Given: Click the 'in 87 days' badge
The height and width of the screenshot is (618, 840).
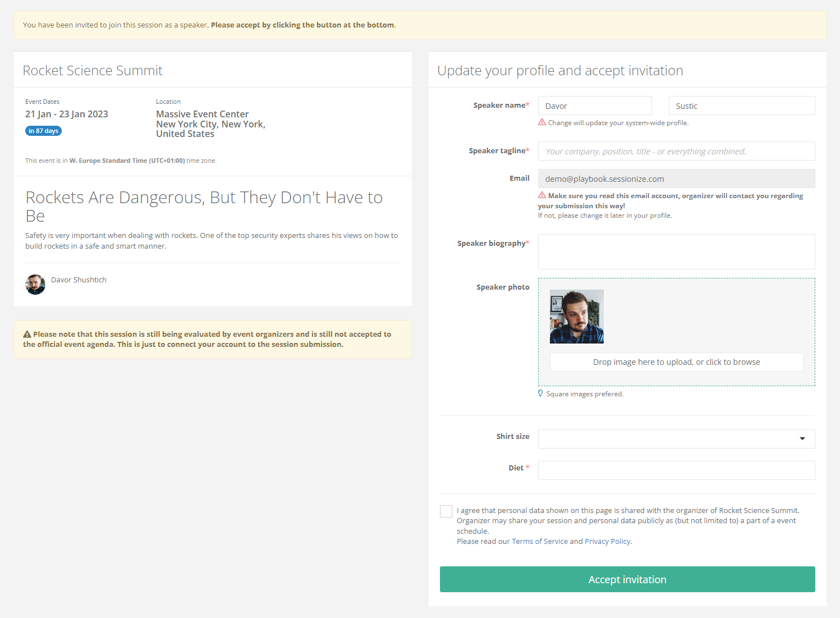Looking at the screenshot, I should pyautogui.click(x=43, y=131).
